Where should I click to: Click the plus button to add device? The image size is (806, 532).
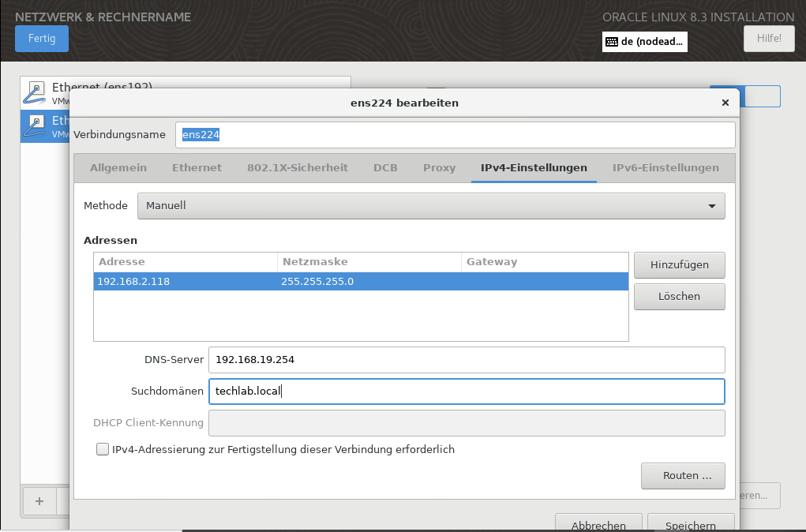(39, 500)
